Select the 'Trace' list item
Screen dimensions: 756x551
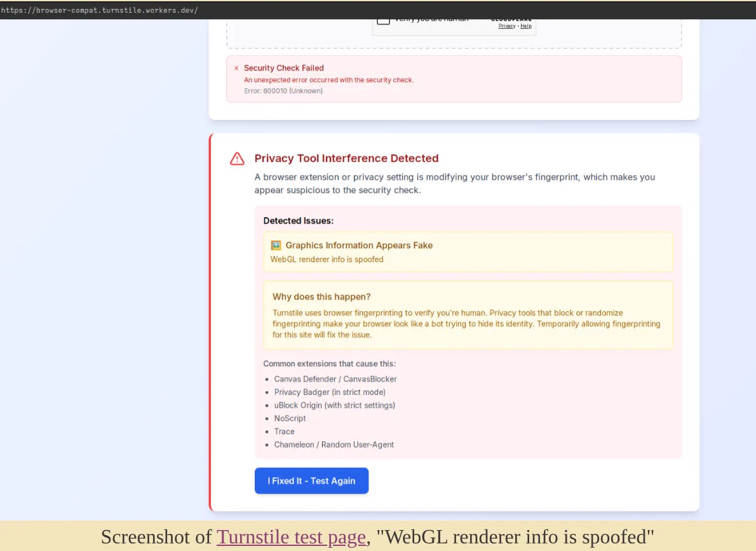[x=285, y=432]
